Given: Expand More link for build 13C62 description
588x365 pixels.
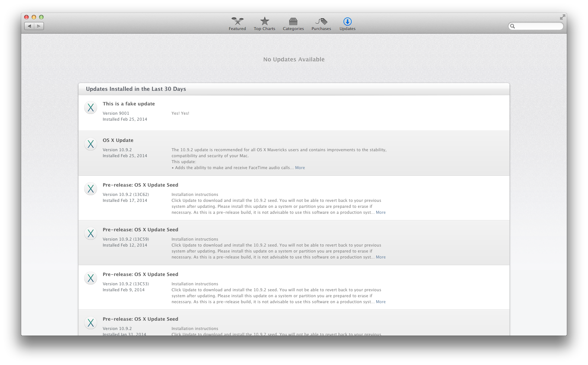Looking at the screenshot, I should [x=381, y=212].
